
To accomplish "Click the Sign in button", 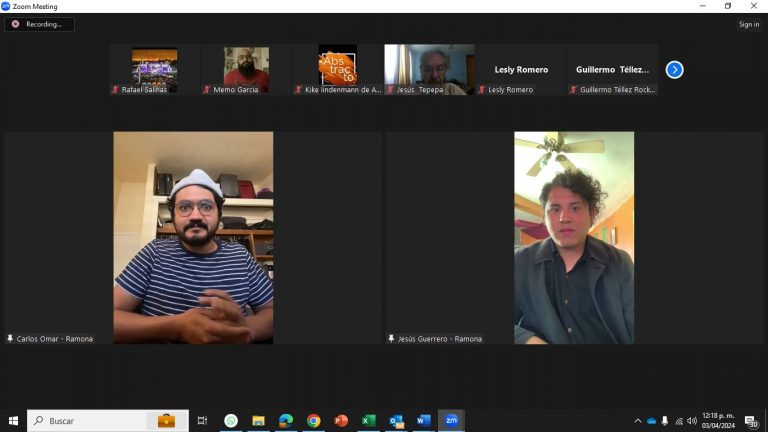I will [x=749, y=24].
